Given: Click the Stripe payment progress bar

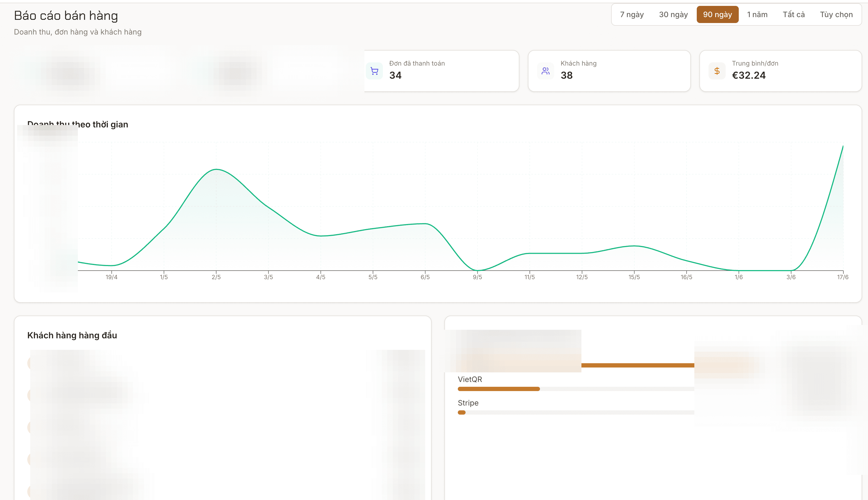Looking at the screenshot, I should coord(576,412).
